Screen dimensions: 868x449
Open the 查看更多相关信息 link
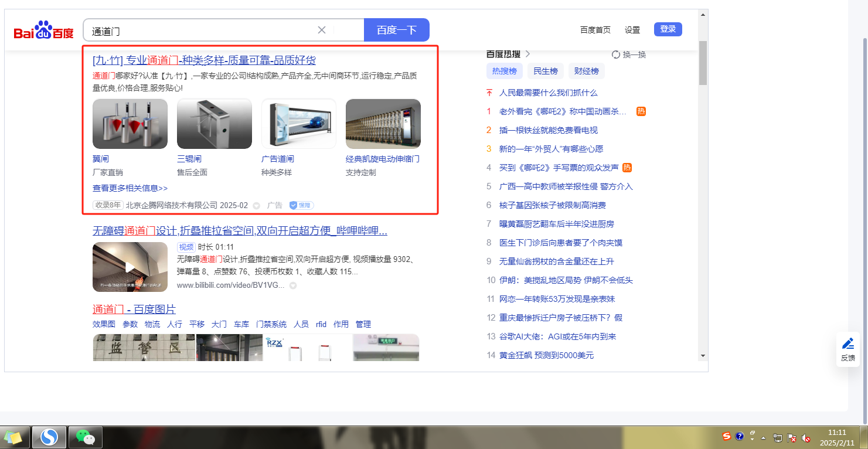130,188
